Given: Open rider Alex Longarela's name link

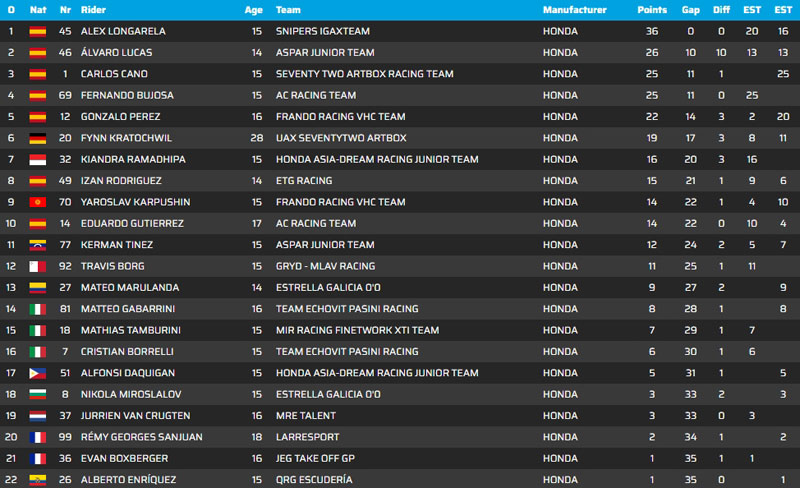Looking at the screenshot, I should [122, 31].
